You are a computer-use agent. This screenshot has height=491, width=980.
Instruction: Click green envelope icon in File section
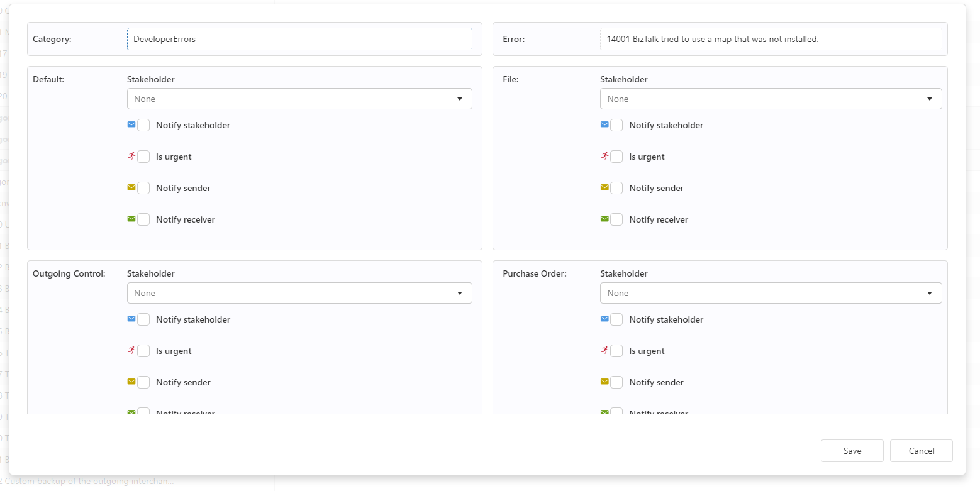click(x=604, y=219)
